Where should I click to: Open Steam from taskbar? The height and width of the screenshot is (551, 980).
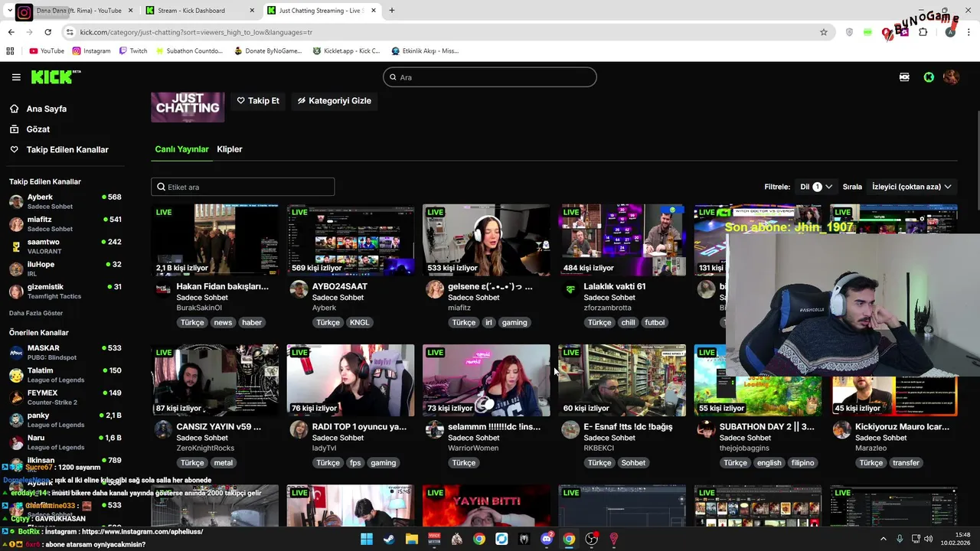tap(389, 539)
